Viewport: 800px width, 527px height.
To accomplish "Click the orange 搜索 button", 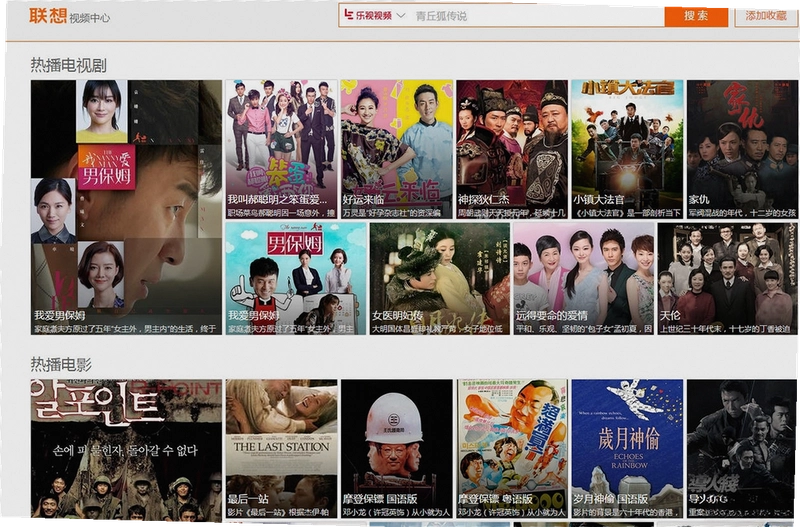I will coord(696,16).
